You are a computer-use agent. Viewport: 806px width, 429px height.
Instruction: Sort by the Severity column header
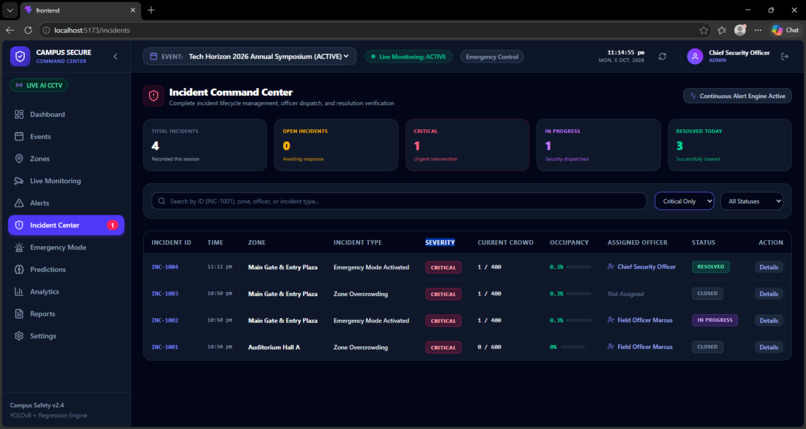click(x=440, y=243)
